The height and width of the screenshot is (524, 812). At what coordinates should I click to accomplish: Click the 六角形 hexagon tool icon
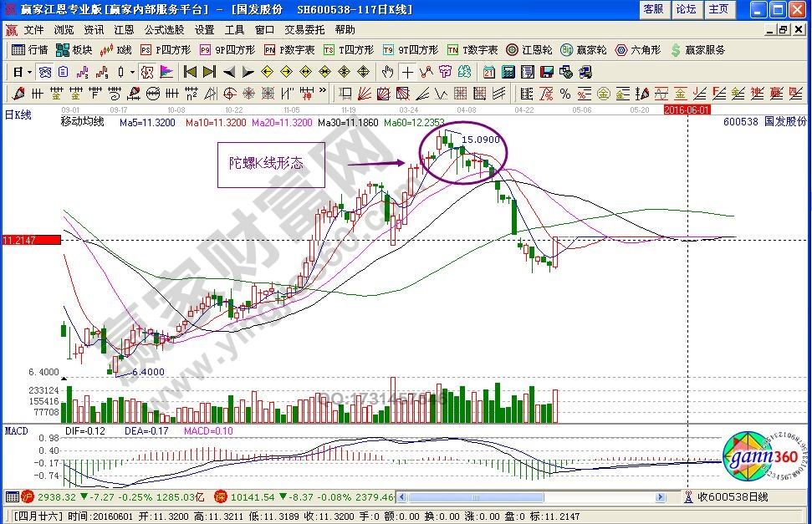click(x=637, y=50)
